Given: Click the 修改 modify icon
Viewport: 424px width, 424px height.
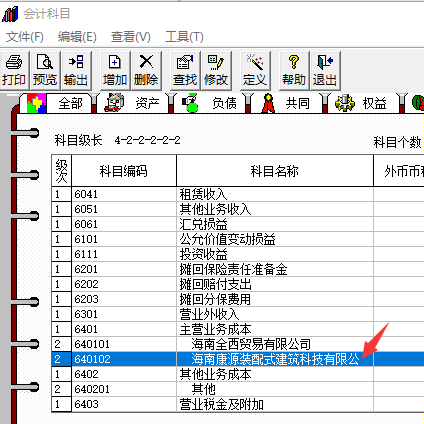Looking at the screenshot, I should pos(216,71).
